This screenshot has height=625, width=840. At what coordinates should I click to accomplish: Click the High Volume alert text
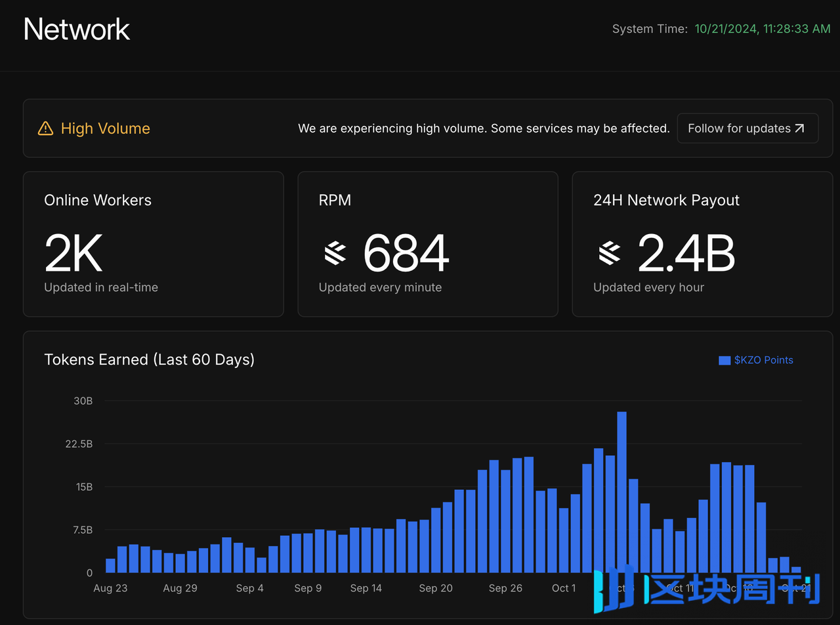105,129
